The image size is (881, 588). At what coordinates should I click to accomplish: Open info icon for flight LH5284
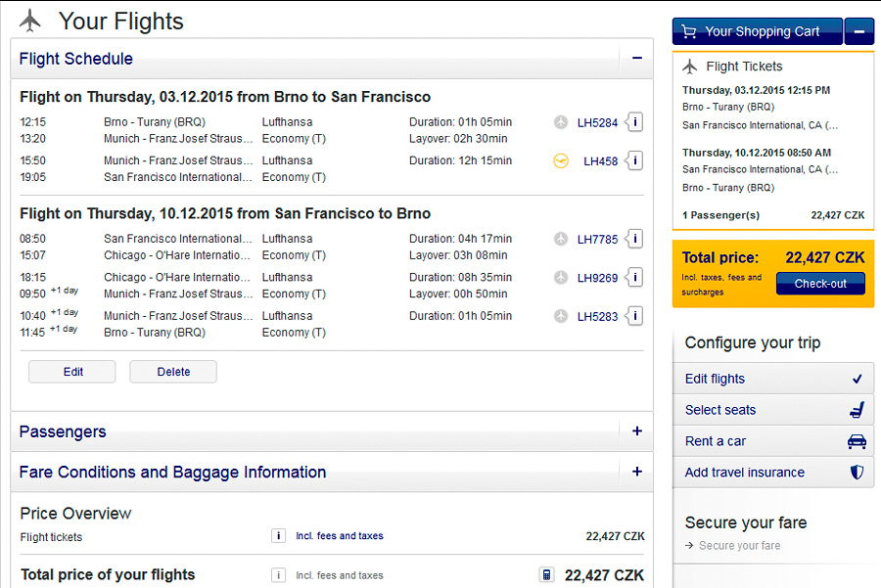[635, 122]
